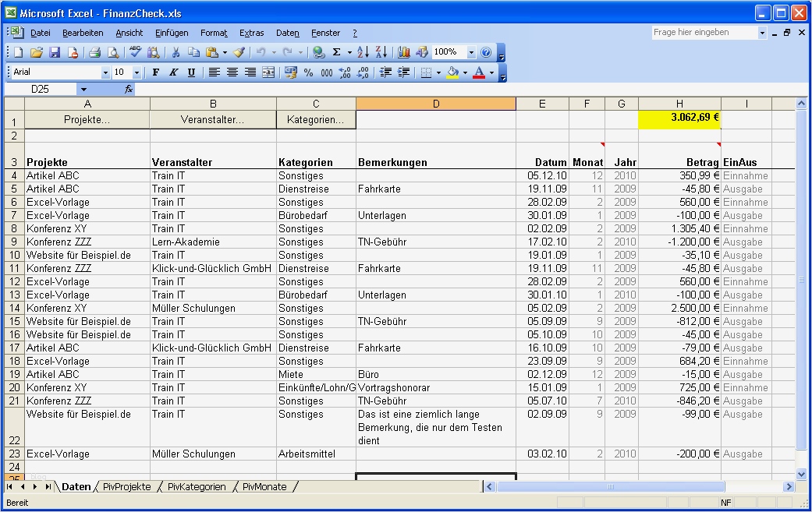Image resolution: width=812 pixels, height=512 pixels.
Task: Open the zoom percentage dropdown
Action: point(471,52)
